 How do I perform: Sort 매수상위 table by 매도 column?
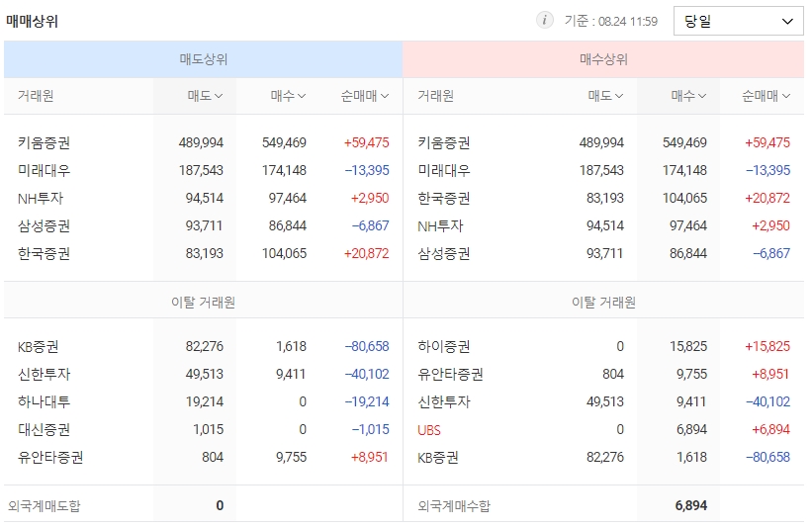(606, 96)
